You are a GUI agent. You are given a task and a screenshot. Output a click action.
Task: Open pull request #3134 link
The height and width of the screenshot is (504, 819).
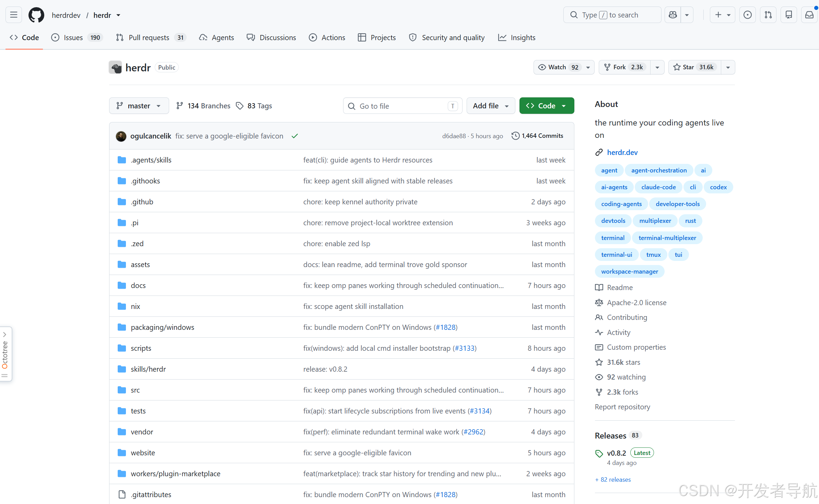click(480, 411)
